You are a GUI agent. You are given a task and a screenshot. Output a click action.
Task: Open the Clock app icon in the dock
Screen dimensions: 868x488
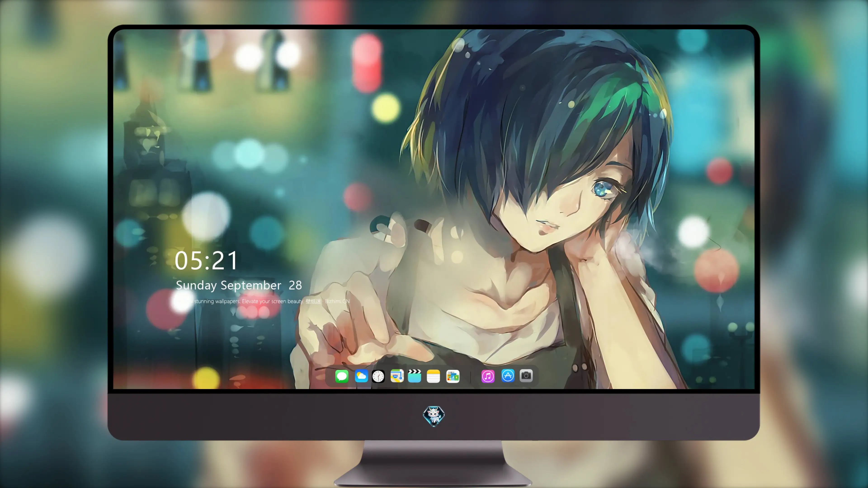[378, 376]
